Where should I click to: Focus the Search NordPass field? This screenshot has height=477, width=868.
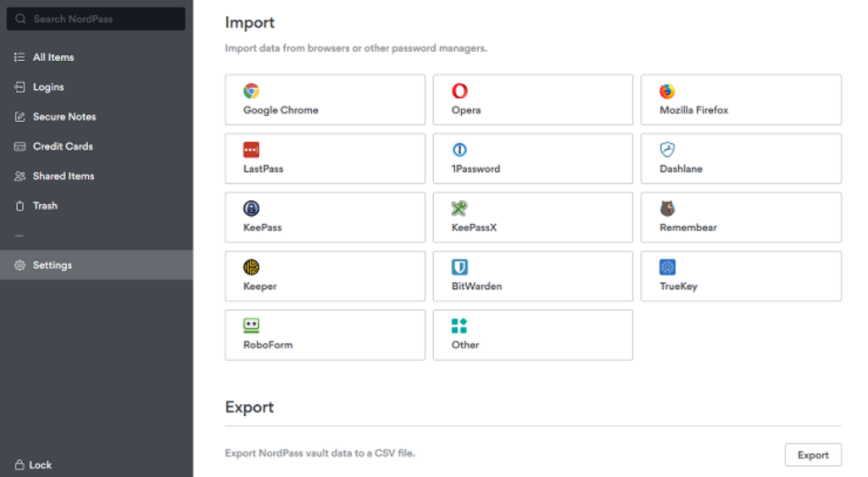click(96, 19)
